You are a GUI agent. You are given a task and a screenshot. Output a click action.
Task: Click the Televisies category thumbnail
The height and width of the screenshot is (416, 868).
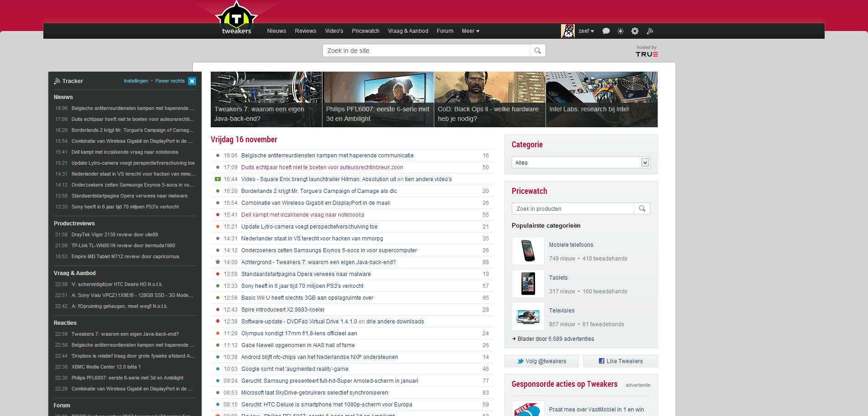pos(528,317)
